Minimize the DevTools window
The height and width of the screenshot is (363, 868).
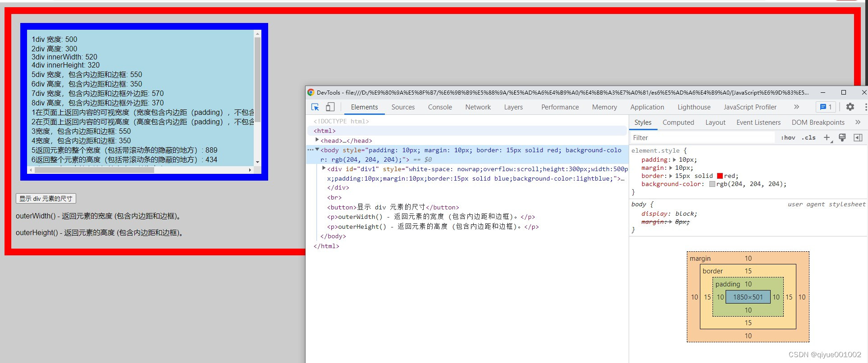(x=822, y=92)
